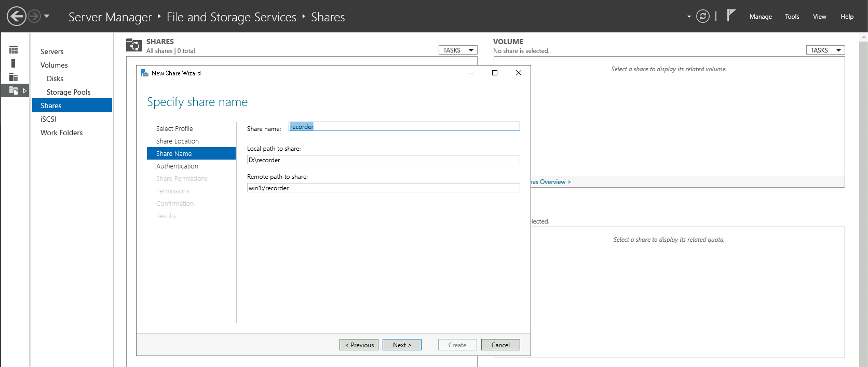Screen dimensions: 868x367
Task: Click the Shares folder tile icon
Action: 134,45
